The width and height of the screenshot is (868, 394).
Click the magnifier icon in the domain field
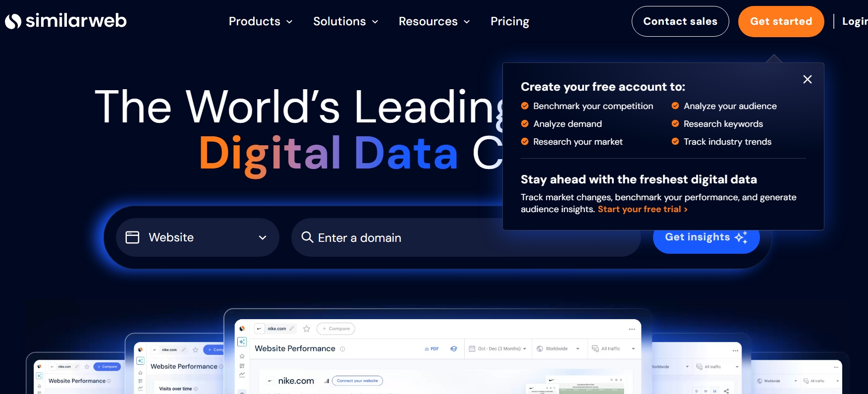(307, 237)
